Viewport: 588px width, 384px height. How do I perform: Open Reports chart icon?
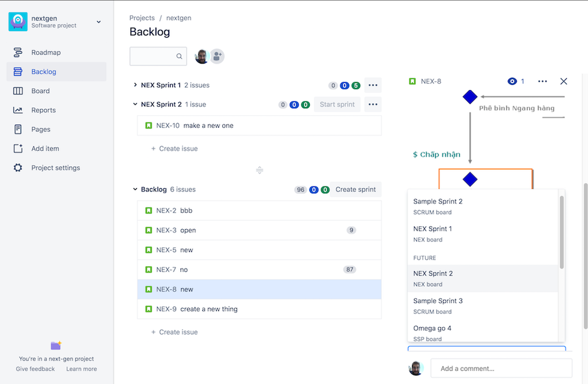(18, 110)
